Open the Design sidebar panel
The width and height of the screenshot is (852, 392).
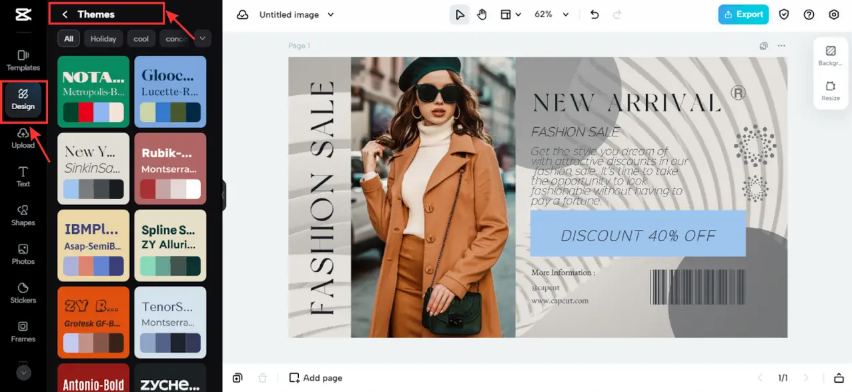coord(23,99)
